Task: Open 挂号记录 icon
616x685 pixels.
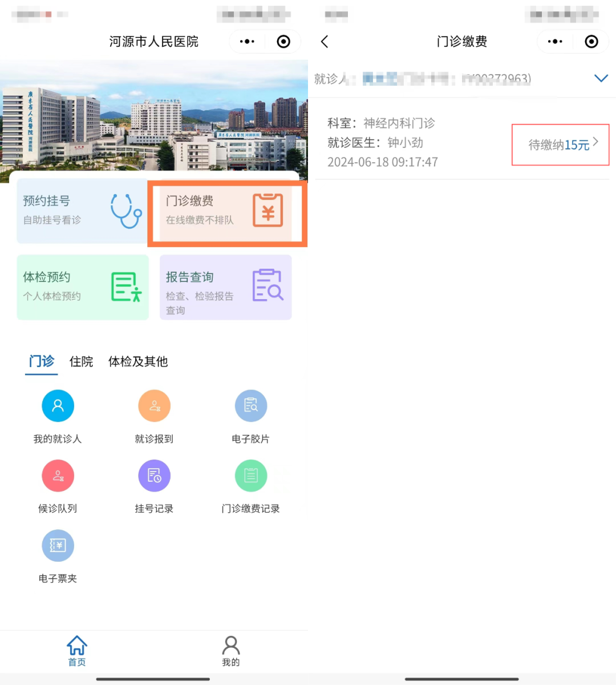Action: (x=154, y=476)
